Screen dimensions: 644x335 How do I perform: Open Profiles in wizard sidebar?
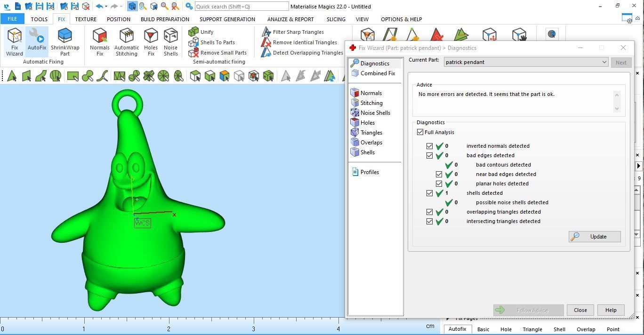click(x=365, y=172)
